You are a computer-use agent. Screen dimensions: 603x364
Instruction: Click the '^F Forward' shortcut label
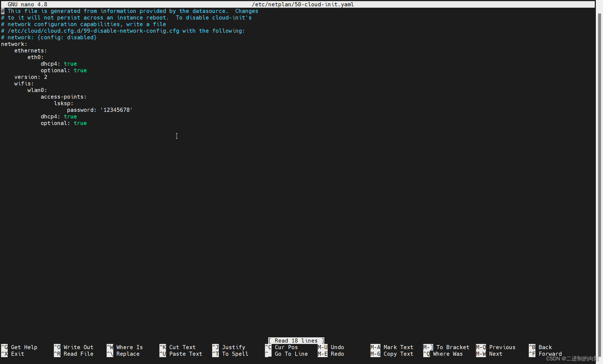(545, 354)
